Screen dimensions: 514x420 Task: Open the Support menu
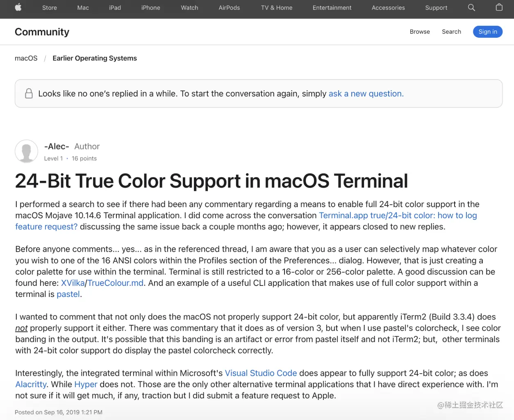point(436,8)
